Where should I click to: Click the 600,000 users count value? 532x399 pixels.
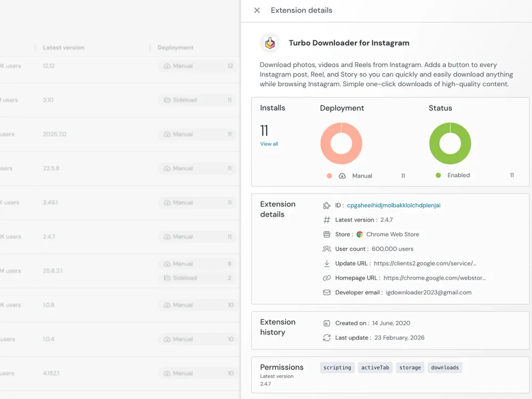click(393, 249)
